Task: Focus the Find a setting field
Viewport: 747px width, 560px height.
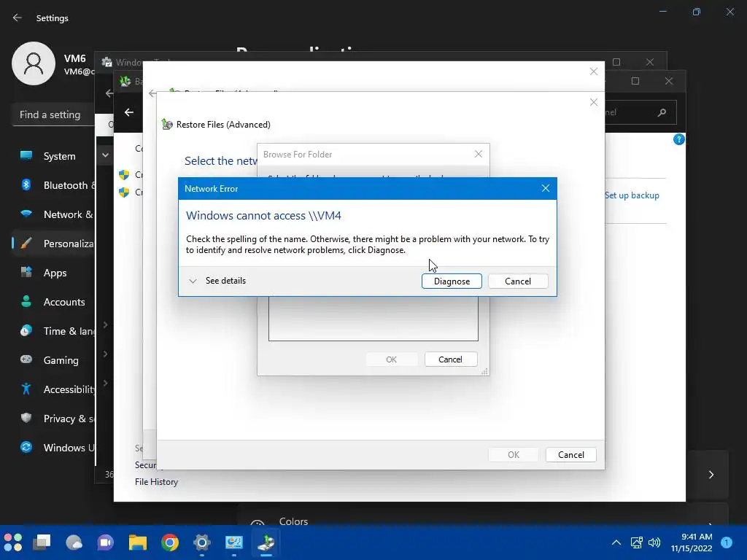Action: (x=53, y=114)
